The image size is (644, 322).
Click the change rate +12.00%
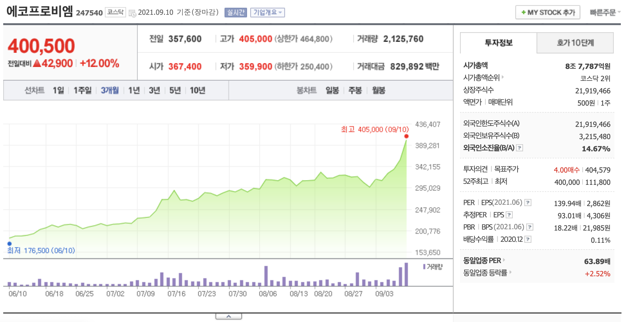click(99, 63)
